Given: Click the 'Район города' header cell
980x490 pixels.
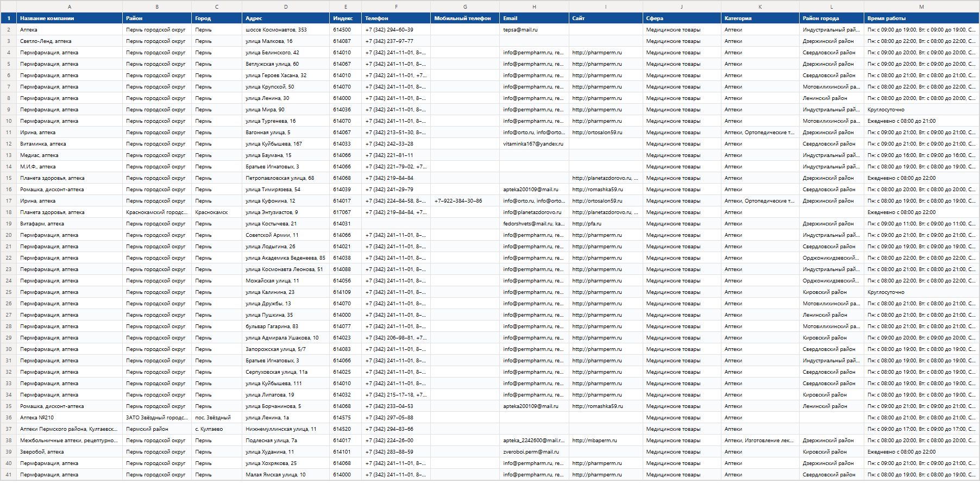Looking at the screenshot, I should pyautogui.click(x=832, y=18).
